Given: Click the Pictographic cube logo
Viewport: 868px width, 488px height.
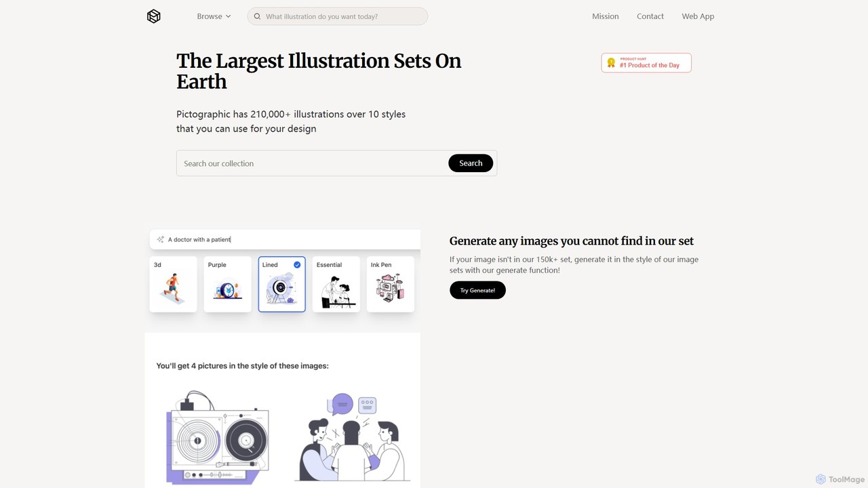Looking at the screenshot, I should tap(154, 16).
